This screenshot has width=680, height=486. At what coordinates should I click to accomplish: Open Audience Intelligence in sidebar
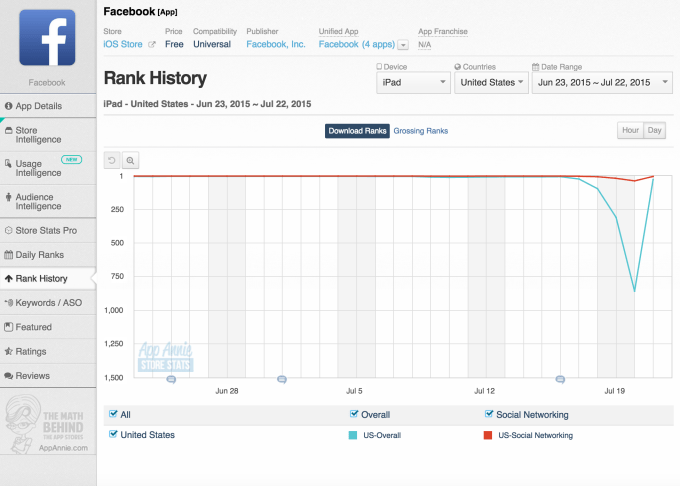pos(48,202)
